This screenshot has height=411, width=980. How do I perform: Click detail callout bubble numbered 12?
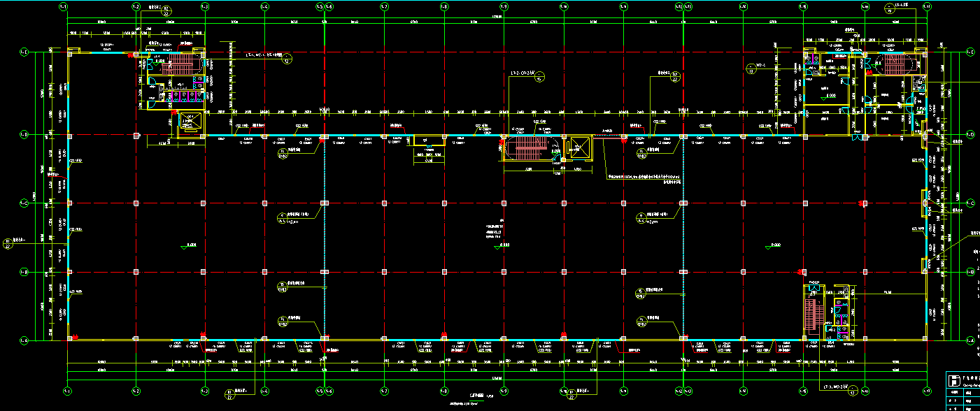(286, 59)
